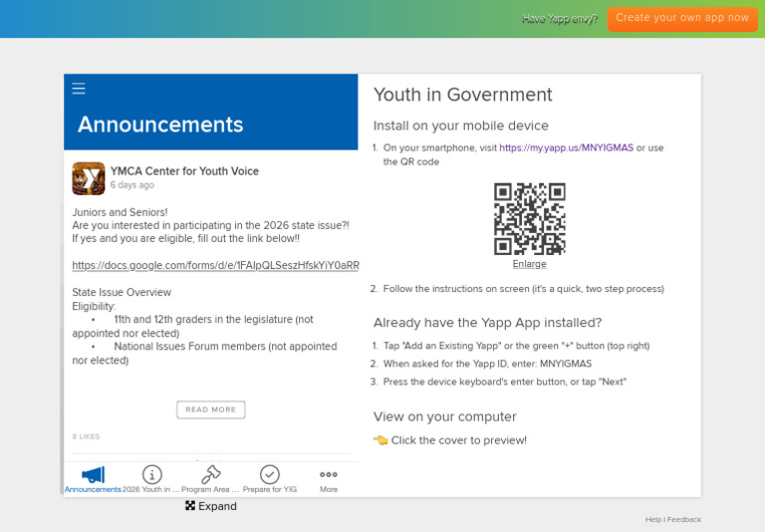This screenshot has width=765, height=532.
Task: Click the Enlarge link under QR code
Action: 529,264
